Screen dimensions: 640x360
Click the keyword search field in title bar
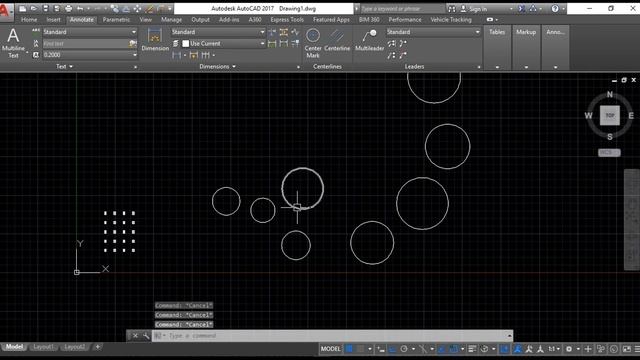click(402, 9)
